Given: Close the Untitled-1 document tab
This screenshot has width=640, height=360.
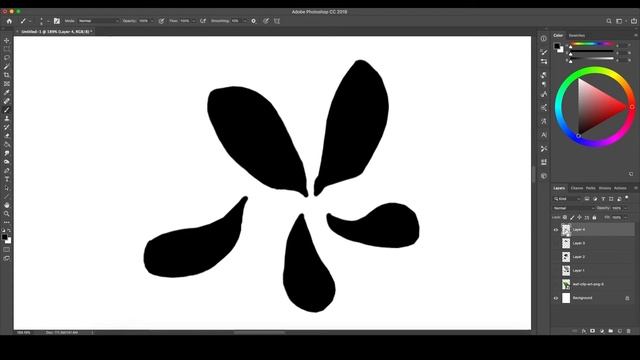Looking at the screenshot, I should point(18,31).
